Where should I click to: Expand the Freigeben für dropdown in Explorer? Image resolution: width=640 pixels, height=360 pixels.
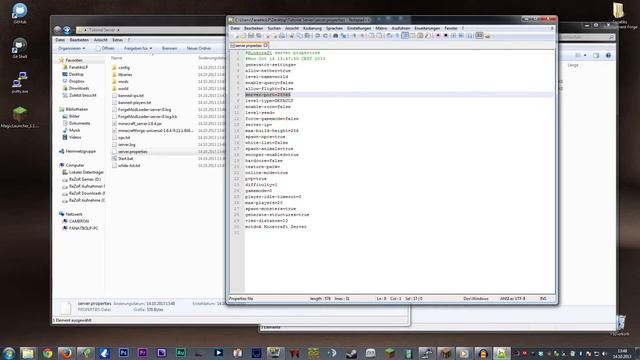(138, 48)
